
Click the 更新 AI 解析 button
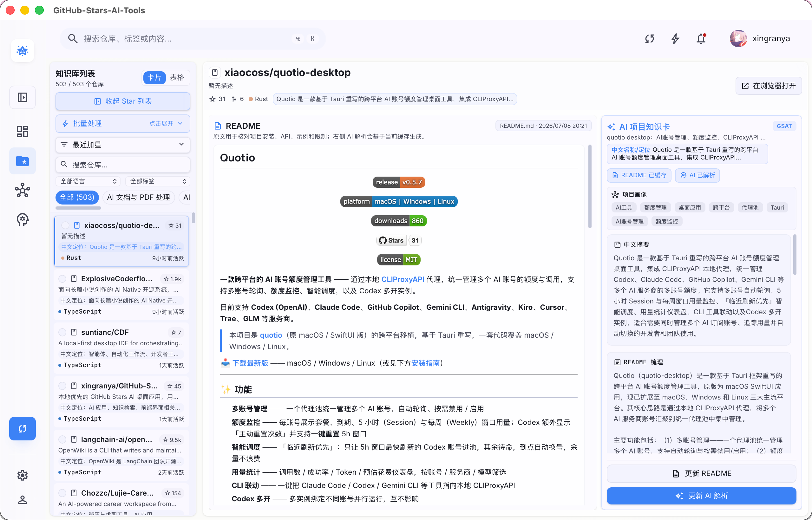701,495
